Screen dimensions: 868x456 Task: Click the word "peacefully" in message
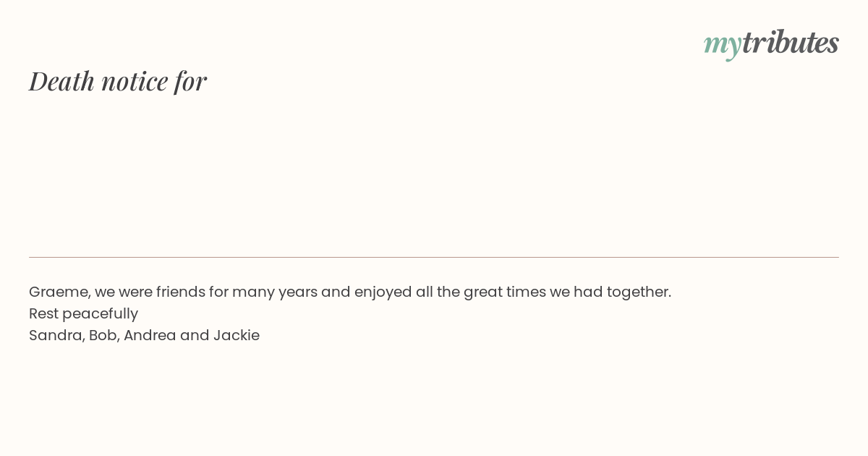click(x=100, y=314)
